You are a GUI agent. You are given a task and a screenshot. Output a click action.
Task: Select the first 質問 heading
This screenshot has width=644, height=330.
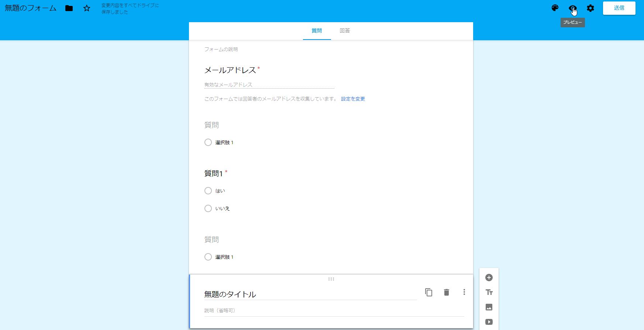click(211, 125)
